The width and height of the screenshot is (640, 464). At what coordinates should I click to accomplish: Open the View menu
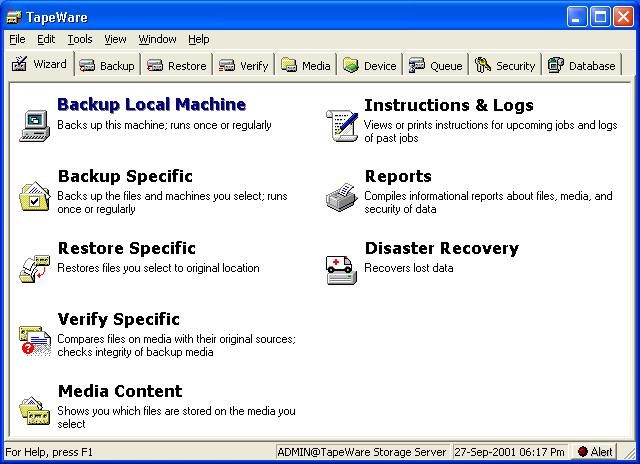115,39
